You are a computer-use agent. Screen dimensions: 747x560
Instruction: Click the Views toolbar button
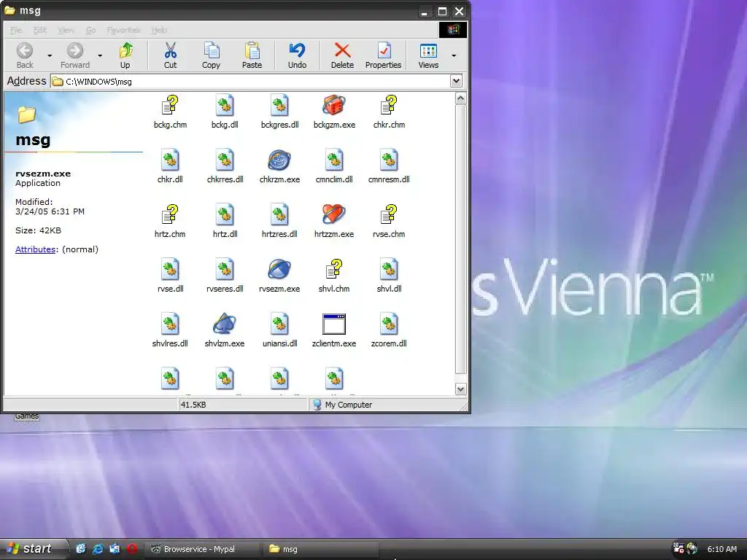tap(428, 55)
